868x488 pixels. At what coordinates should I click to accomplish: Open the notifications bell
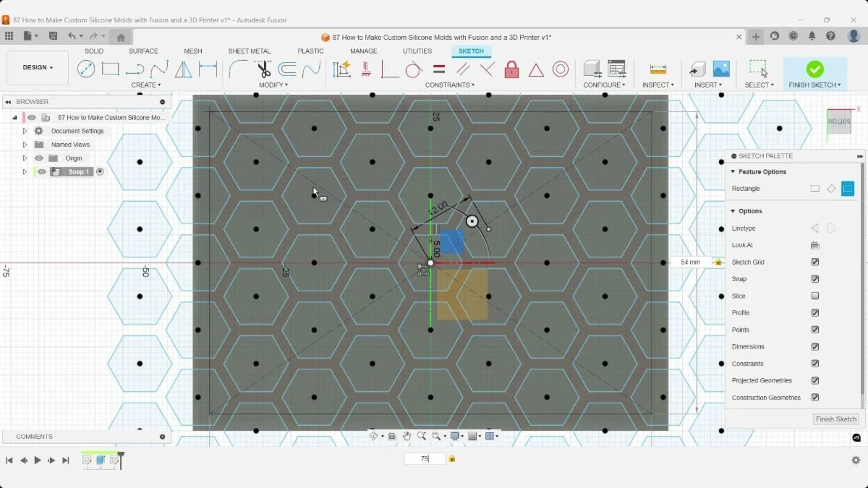coord(812,36)
